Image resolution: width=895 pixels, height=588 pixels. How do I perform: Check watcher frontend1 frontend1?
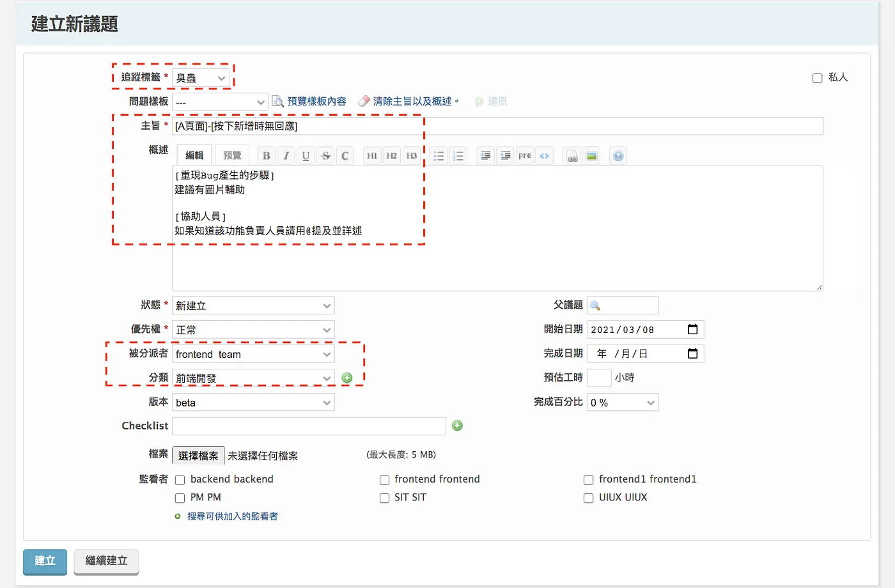click(588, 480)
